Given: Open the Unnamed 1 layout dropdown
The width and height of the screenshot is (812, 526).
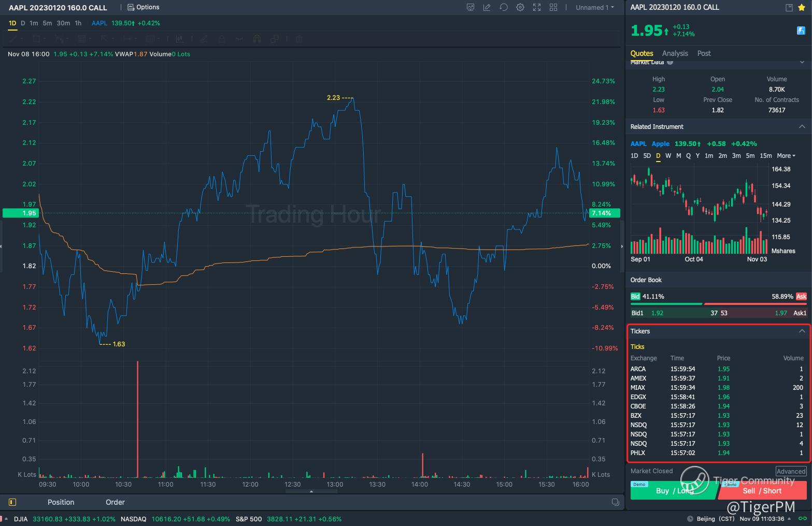Looking at the screenshot, I should (594, 7).
